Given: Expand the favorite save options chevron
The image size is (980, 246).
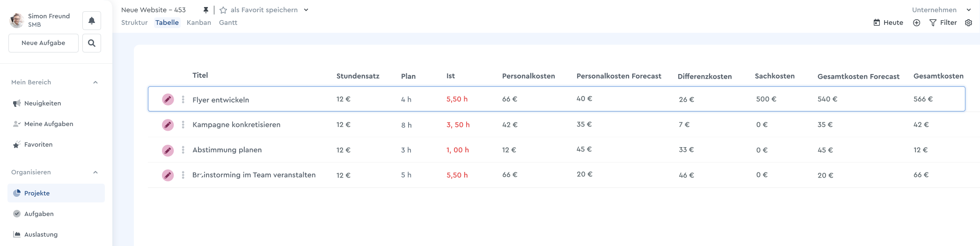Looking at the screenshot, I should pos(306,10).
